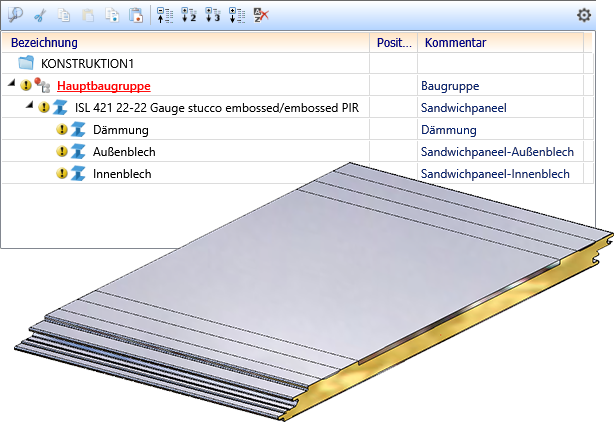
Task: Click the copy documents icon
Action: [x=64, y=15]
